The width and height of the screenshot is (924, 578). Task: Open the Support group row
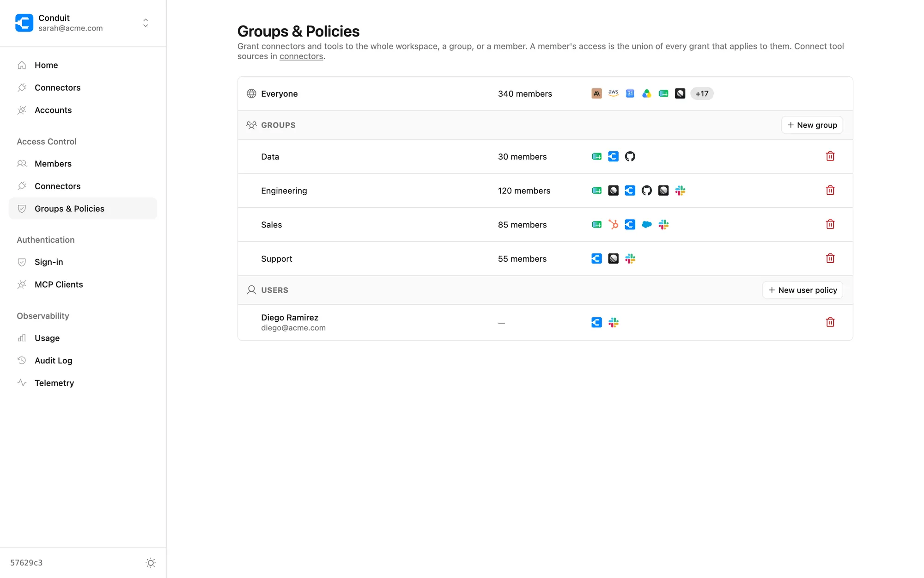pyautogui.click(x=545, y=258)
